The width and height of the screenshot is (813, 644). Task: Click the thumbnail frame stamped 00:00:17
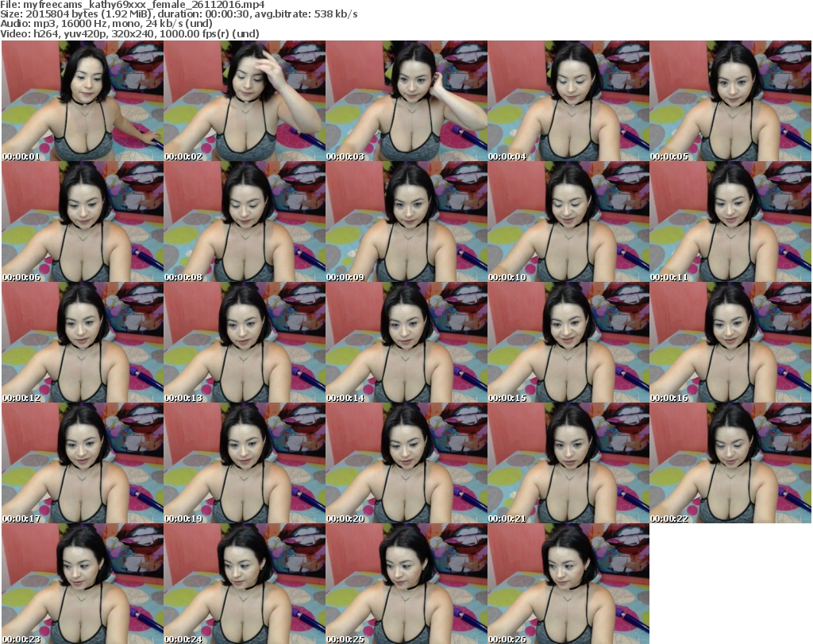[83, 463]
